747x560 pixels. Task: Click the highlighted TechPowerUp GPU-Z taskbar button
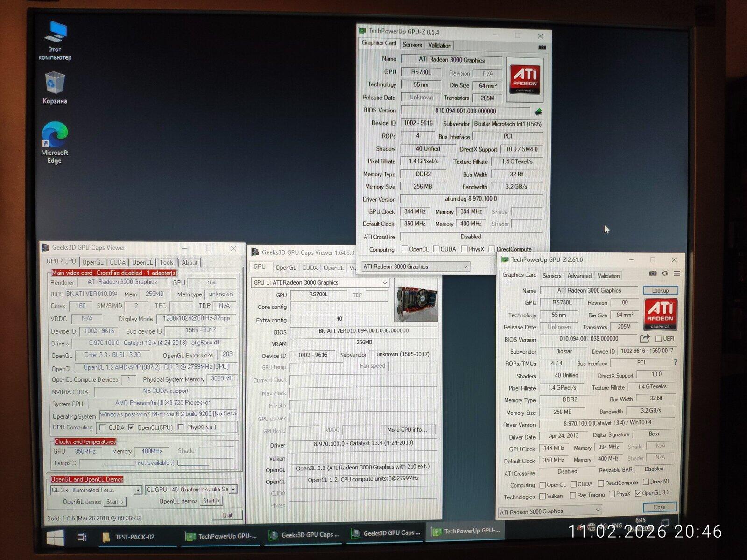click(x=465, y=531)
